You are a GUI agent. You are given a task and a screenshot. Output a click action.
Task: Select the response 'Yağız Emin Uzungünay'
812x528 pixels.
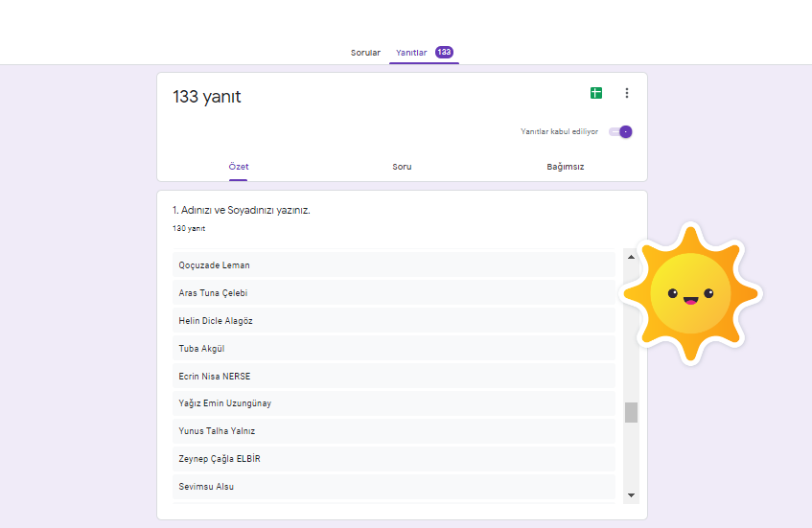[394, 403]
